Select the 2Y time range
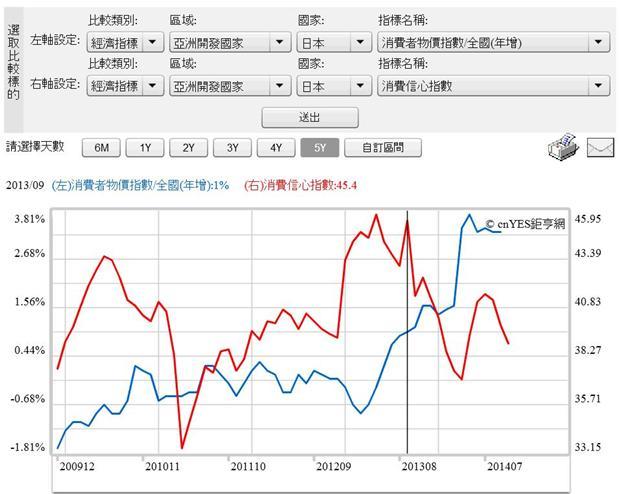The width and height of the screenshot is (620, 494). [x=189, y=148]
